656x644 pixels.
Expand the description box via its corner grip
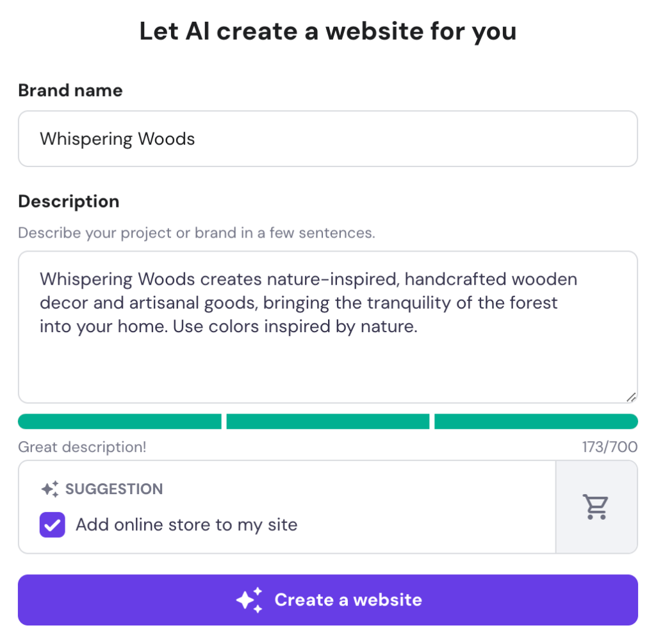(631, 397)
